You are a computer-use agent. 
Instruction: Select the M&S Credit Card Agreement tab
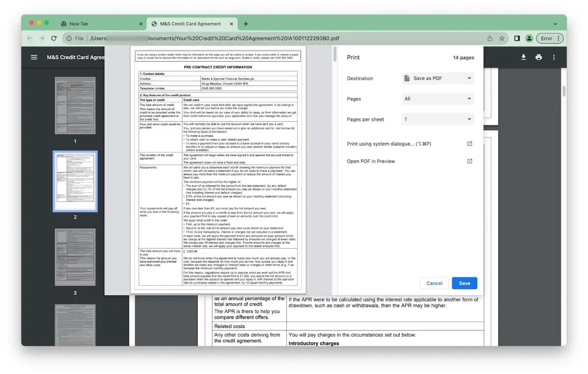[x=191, y=24]
